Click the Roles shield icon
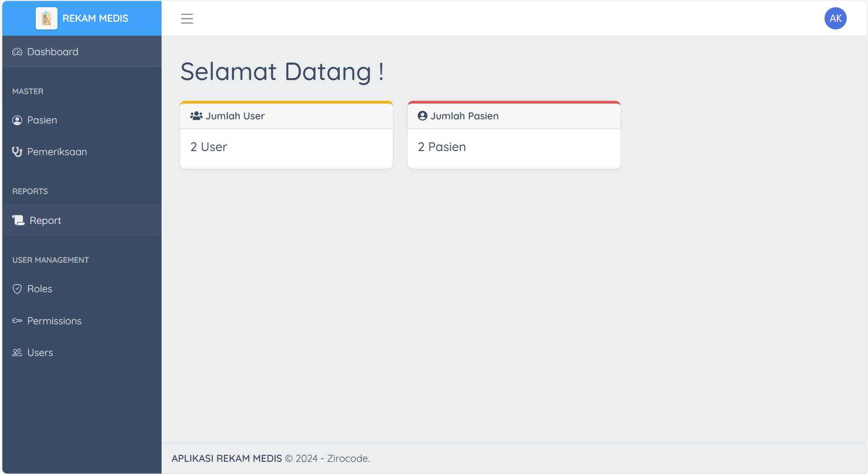 (17, 289)
